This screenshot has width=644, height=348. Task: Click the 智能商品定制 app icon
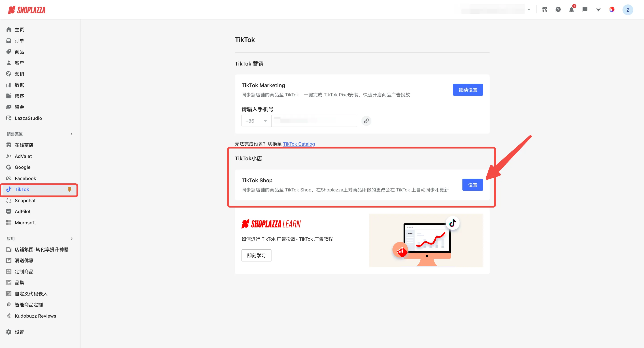[x=9, y=305]
